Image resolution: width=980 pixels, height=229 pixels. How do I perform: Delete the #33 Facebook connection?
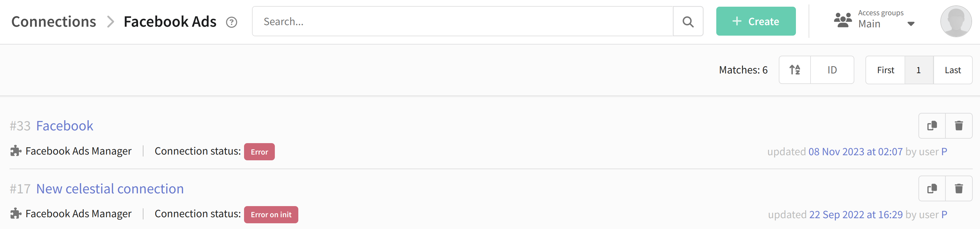[x=959, y=125]
